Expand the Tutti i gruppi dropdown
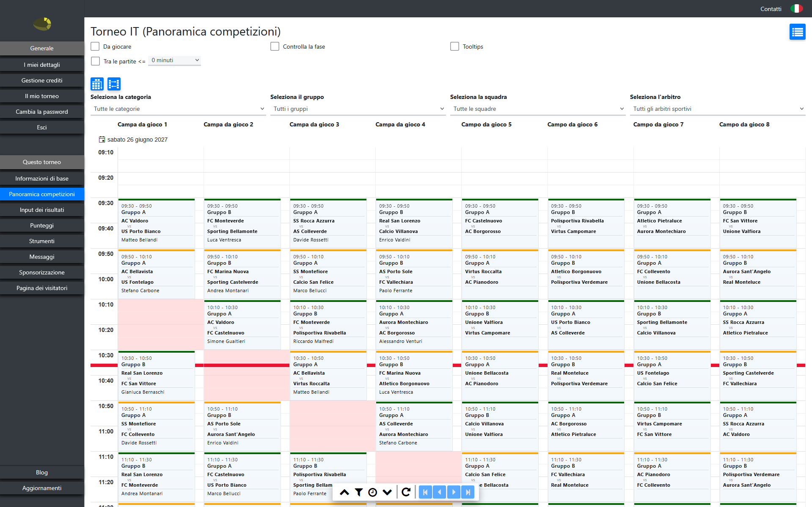Screen dimensions: 812x507 pyautogui.click(x=358, y=109)
